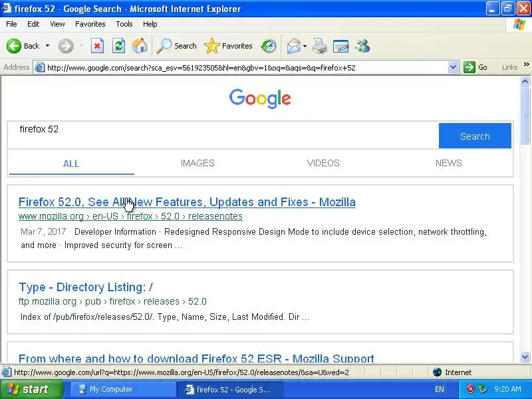Expand the Mail dropdown arrow
The image size is (532, 399).
305,46
